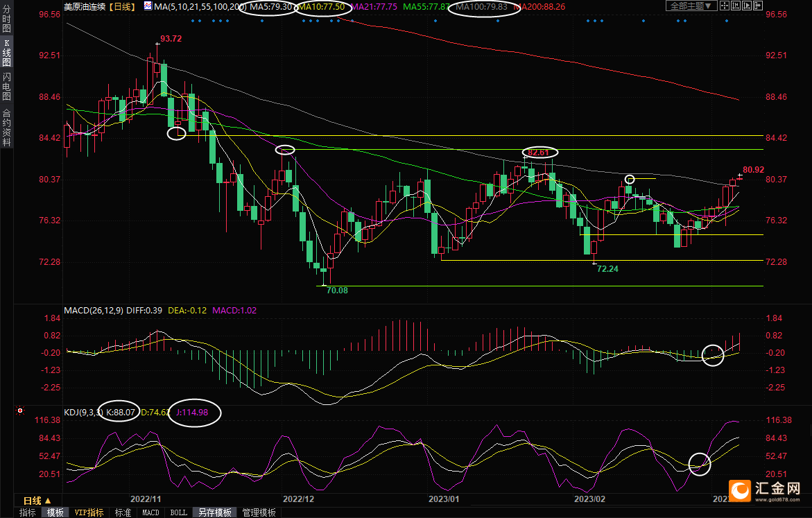Click the 2022/11 date axis label
The height and width of the screenshot is (518, 812).
[146, 499]
